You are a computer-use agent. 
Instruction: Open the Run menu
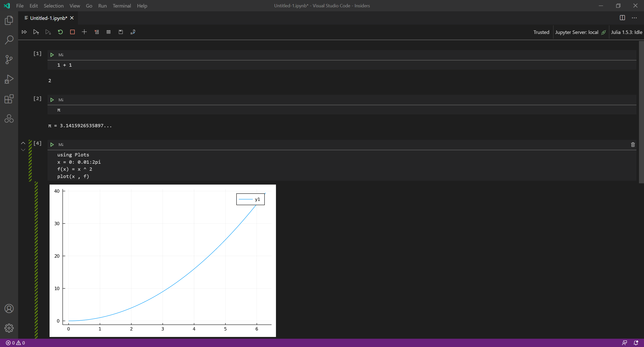coord(102,6)
